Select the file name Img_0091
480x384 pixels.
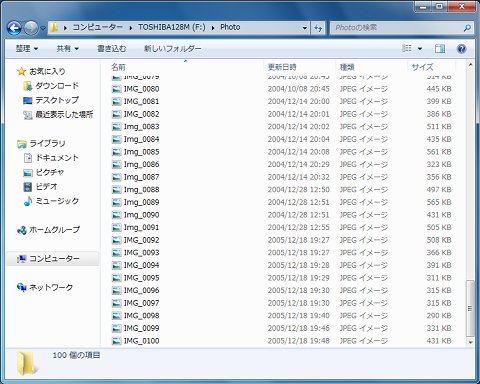point(142,228)
